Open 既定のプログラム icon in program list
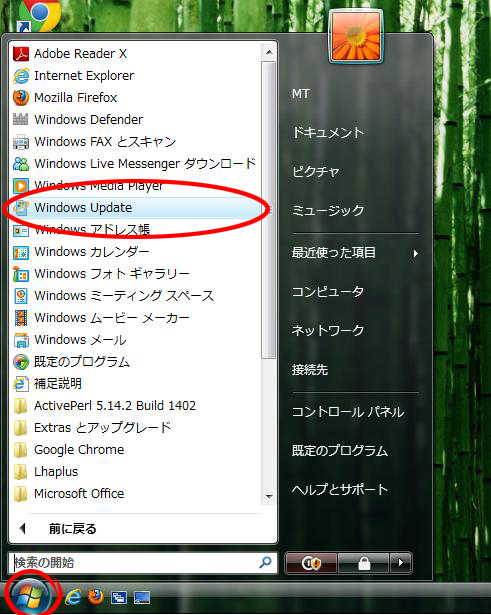The height and width of the screenshot is (615, 491). click(21, 362)
